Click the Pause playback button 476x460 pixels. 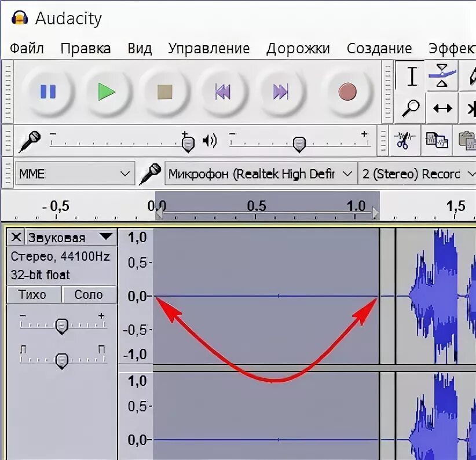click(x=48, y=92)
